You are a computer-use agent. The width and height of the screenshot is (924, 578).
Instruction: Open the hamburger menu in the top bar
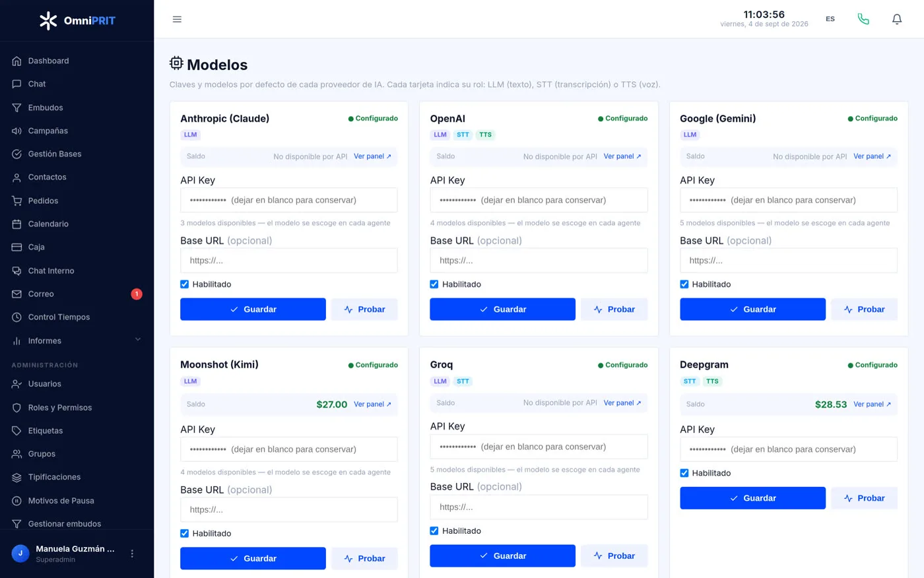pyautogui.click(x=177, y=19)
